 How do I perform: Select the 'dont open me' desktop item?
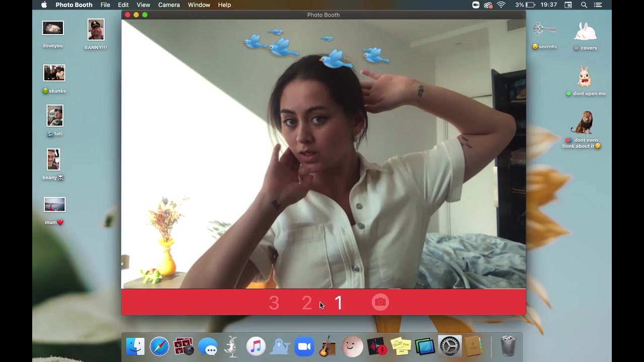584,77
